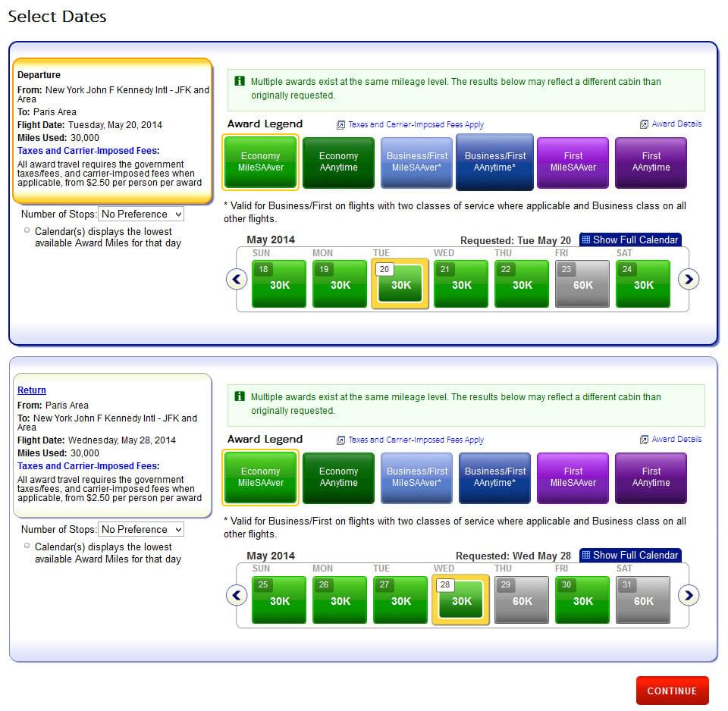Click departure Taxes and Fees popup icon

tap(340, 125)
